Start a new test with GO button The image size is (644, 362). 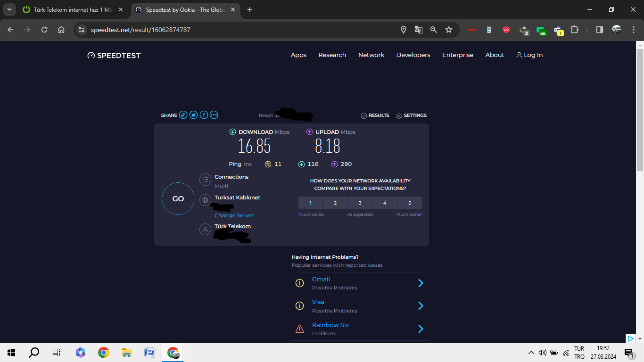pyautogui.click(x=178, y=199)
